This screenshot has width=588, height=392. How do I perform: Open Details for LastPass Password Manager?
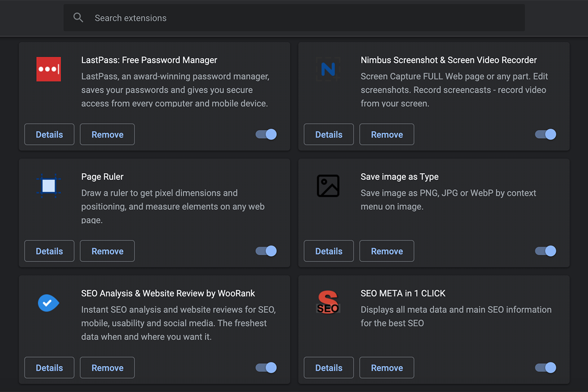49,134
